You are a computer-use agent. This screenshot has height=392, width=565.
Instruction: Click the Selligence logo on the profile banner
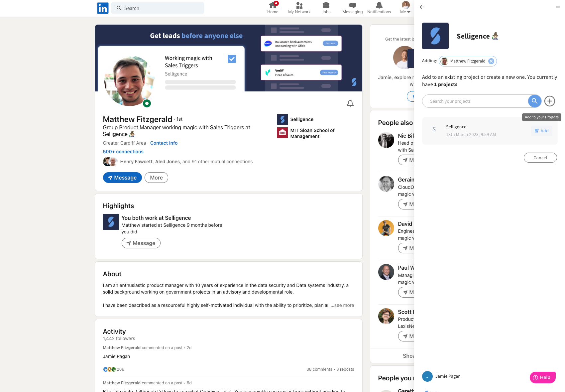(x=354, y=82)
